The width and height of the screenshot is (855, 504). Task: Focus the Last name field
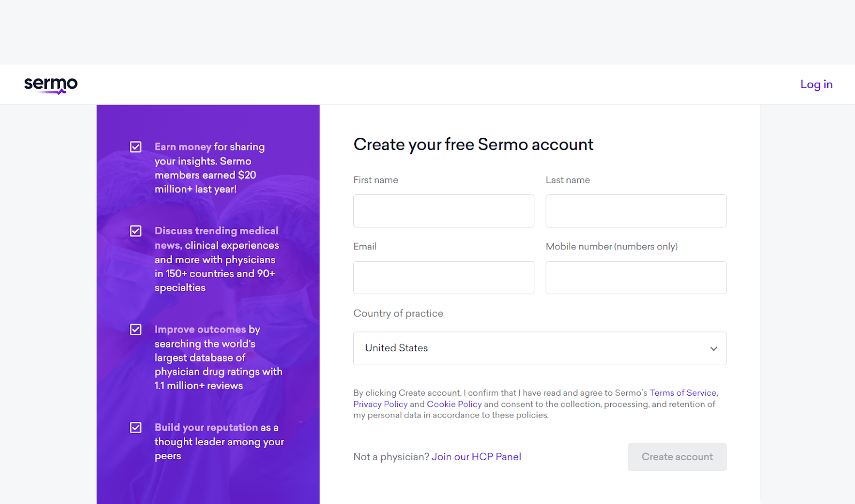[636, 211]
